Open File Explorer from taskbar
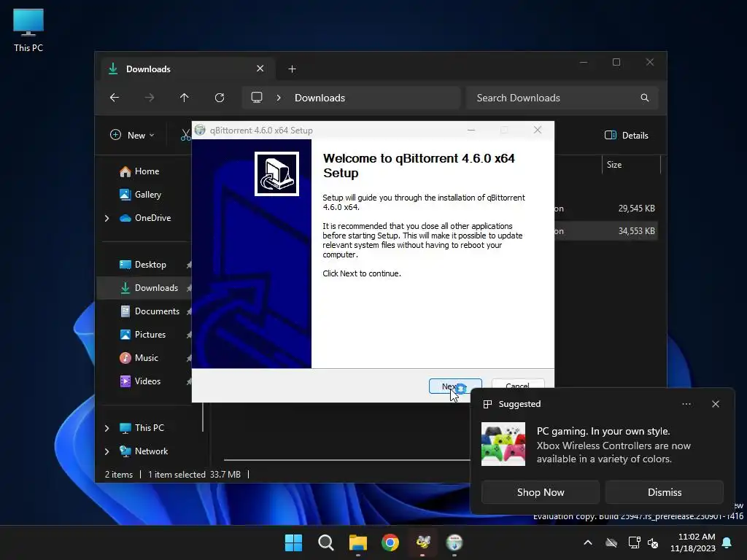 357,542
